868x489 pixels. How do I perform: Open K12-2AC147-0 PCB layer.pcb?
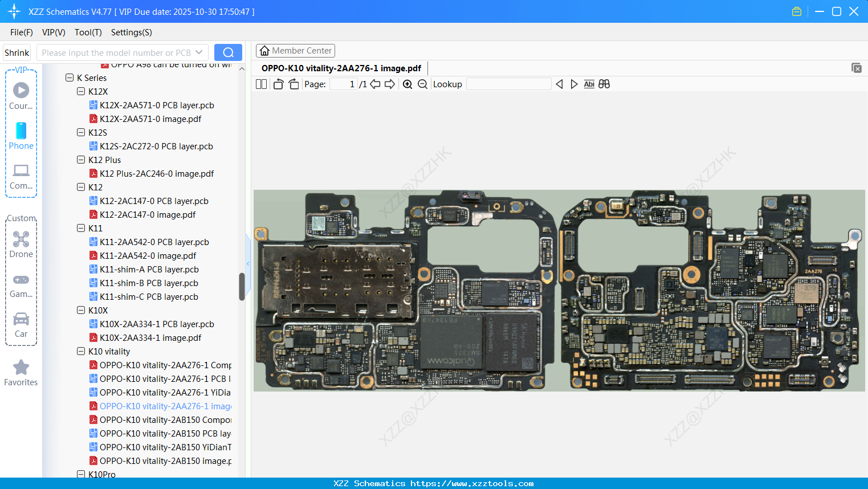(154, 201)
